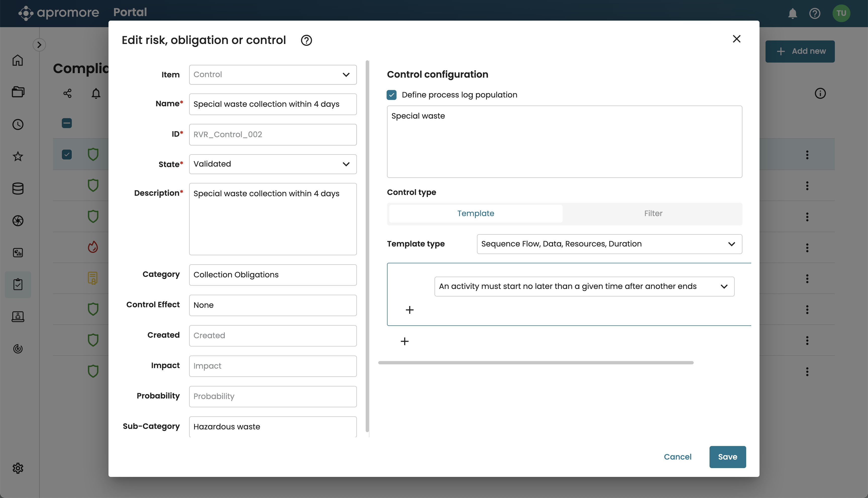
Task: Click the share icon in compliance toolbar
Action: (67, 93)
